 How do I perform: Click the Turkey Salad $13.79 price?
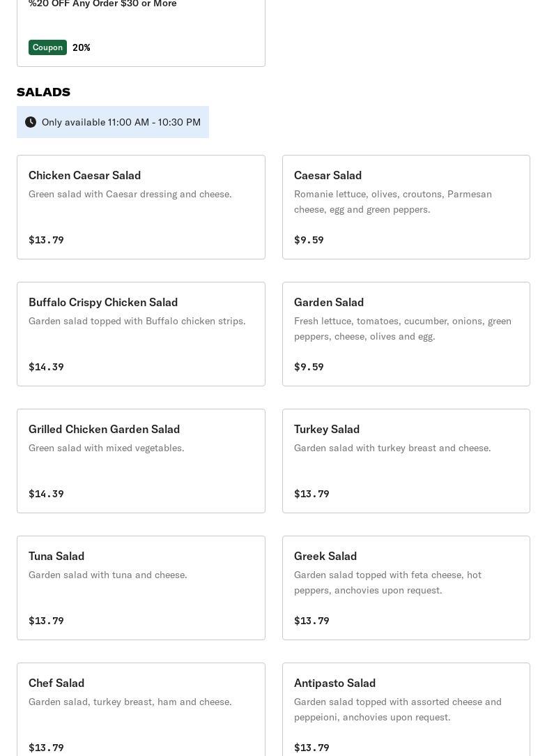311,494
